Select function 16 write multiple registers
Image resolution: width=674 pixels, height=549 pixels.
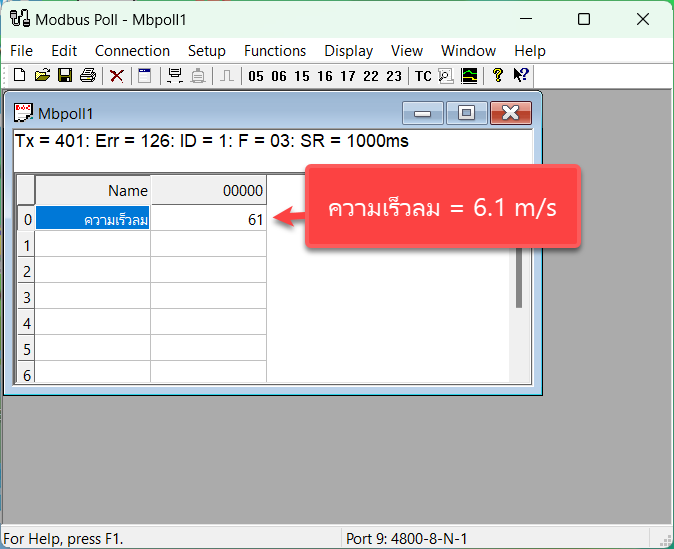pyautogui.click(x=325, y=76)
